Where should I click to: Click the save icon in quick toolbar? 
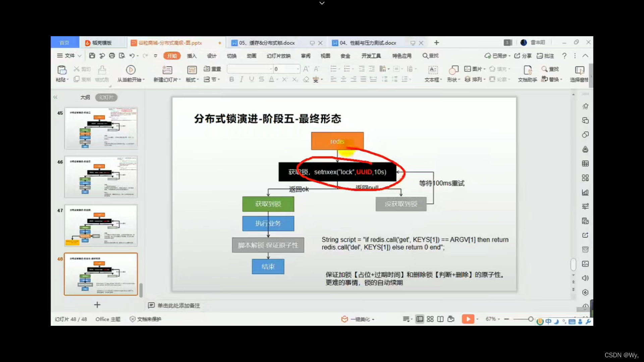pos(92,56)
